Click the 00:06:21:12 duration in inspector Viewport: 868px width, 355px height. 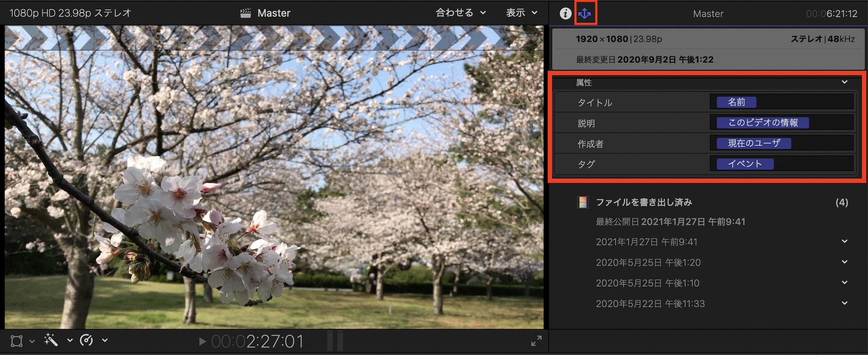[x=832, y=13]
